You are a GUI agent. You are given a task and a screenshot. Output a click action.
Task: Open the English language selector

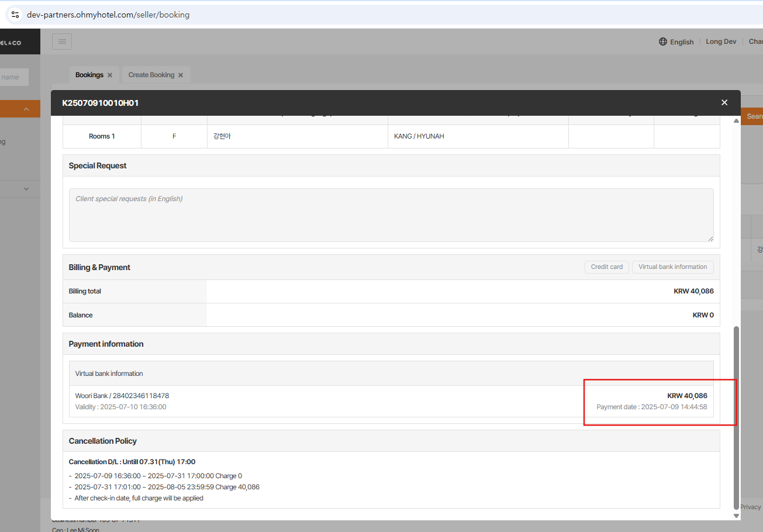pyautogui.click(x=676, y=42)
